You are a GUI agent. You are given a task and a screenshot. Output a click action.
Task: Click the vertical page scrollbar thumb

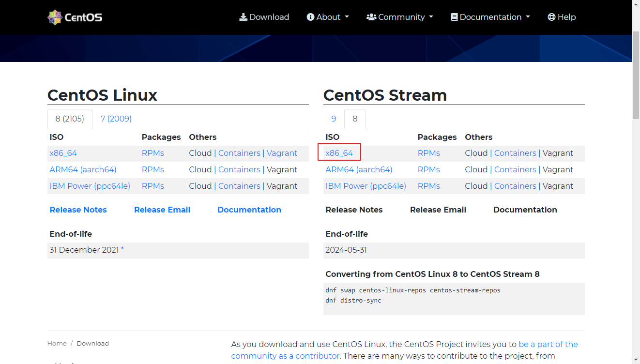point(636,75)
